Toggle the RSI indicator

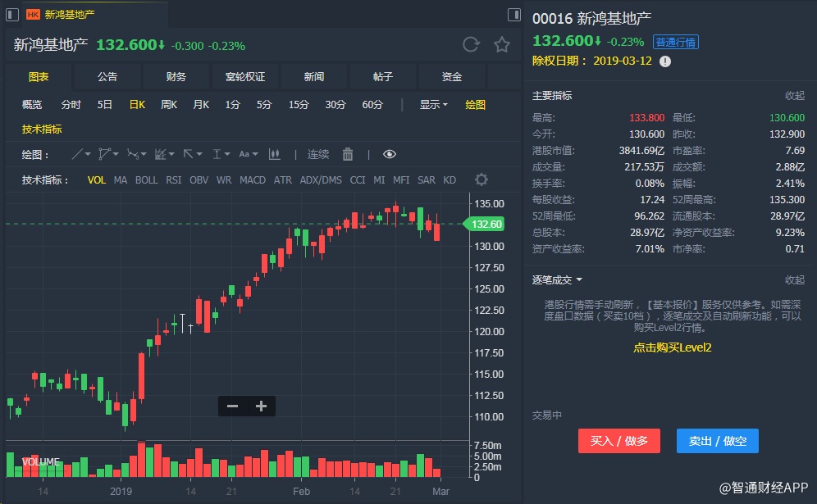(174, 180)
